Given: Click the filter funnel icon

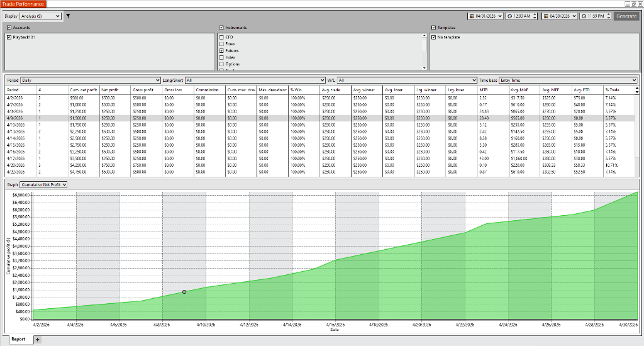Looking at the screenshot, I should 68,16.
